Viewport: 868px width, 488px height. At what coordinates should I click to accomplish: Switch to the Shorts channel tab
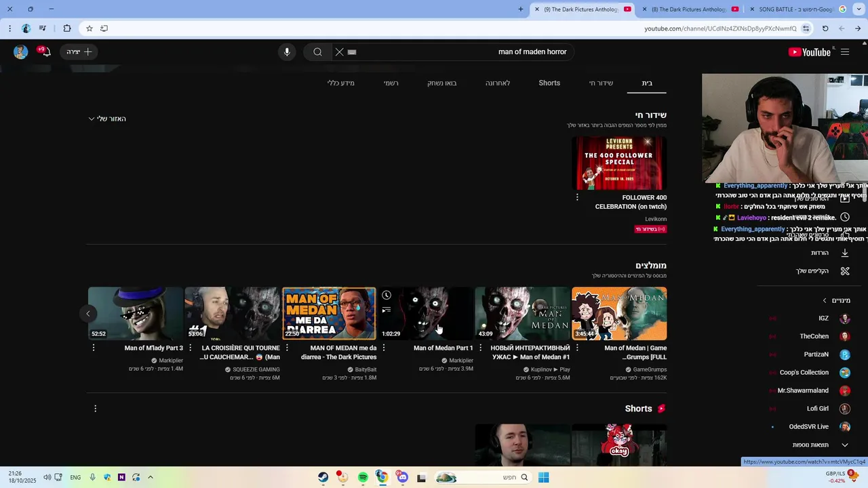(549, 83)
